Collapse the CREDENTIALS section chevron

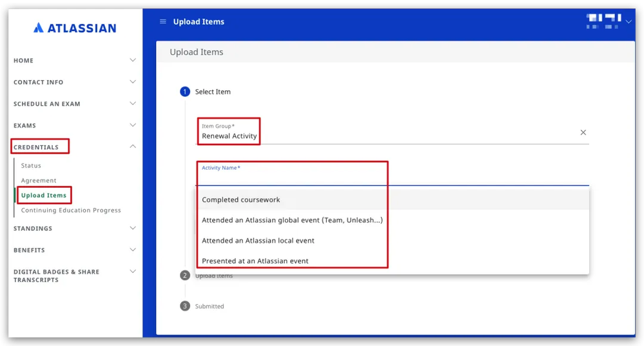click(133, 147)
